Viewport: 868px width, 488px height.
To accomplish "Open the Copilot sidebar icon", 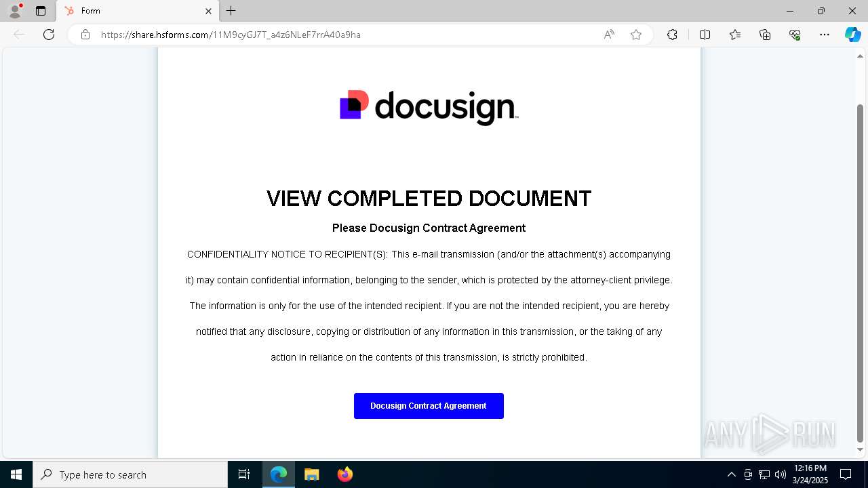I will click(x=852, y=35).
